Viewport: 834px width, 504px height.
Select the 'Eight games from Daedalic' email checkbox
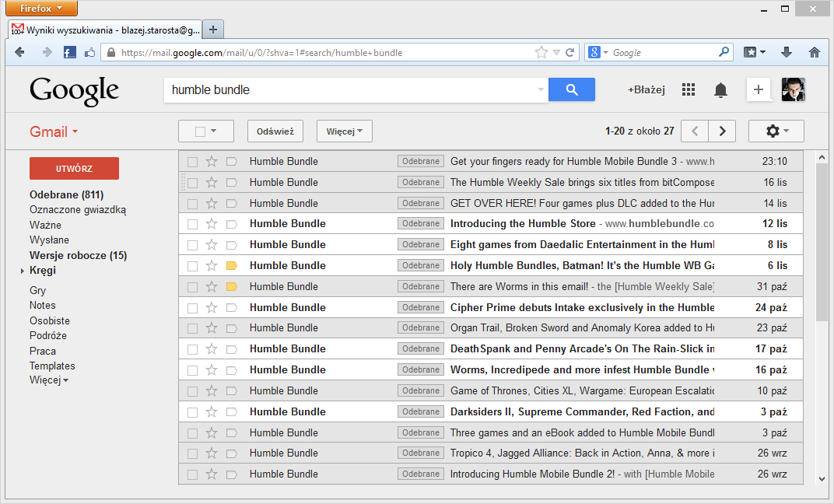[x=192, y=245]
